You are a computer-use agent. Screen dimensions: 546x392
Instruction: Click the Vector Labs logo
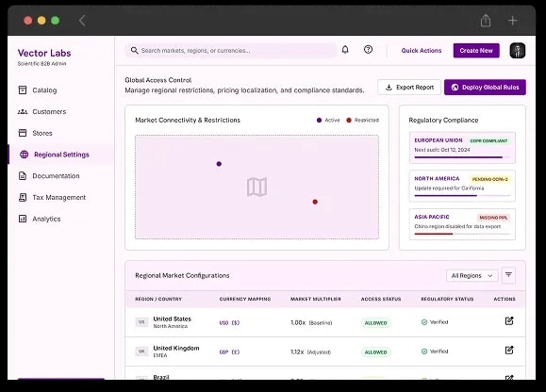[x=44, y=53]
